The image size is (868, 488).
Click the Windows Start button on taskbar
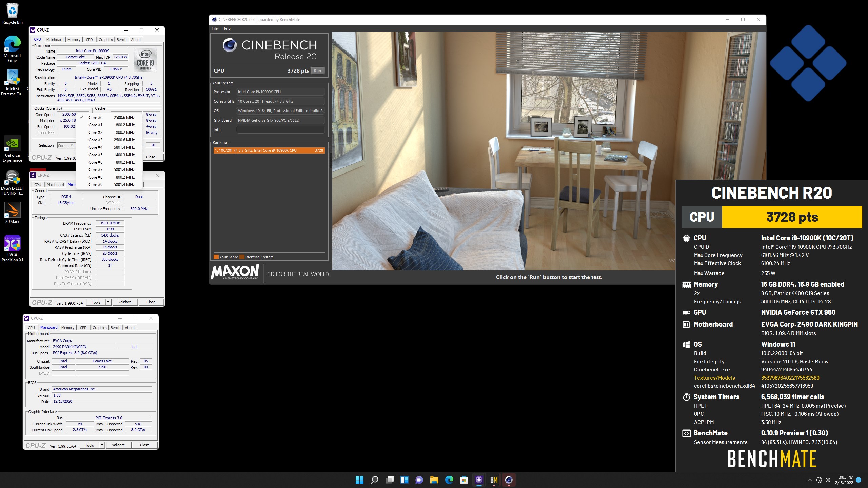pos(359,480)
